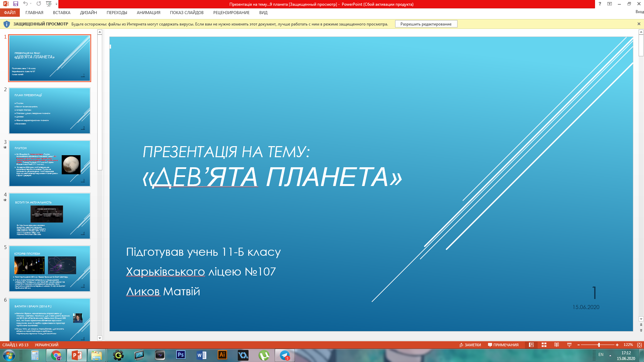Click the Redo icon in quick access

click(39, 4)
